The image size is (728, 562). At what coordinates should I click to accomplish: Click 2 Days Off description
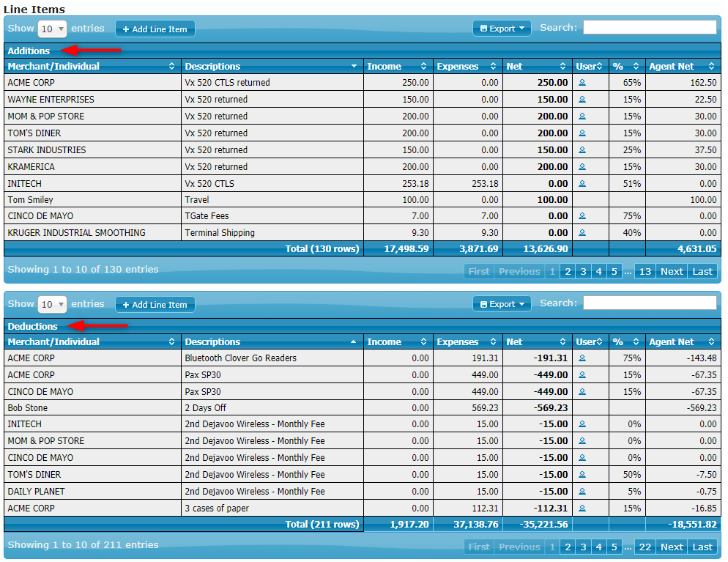click(x=205, y=408)
